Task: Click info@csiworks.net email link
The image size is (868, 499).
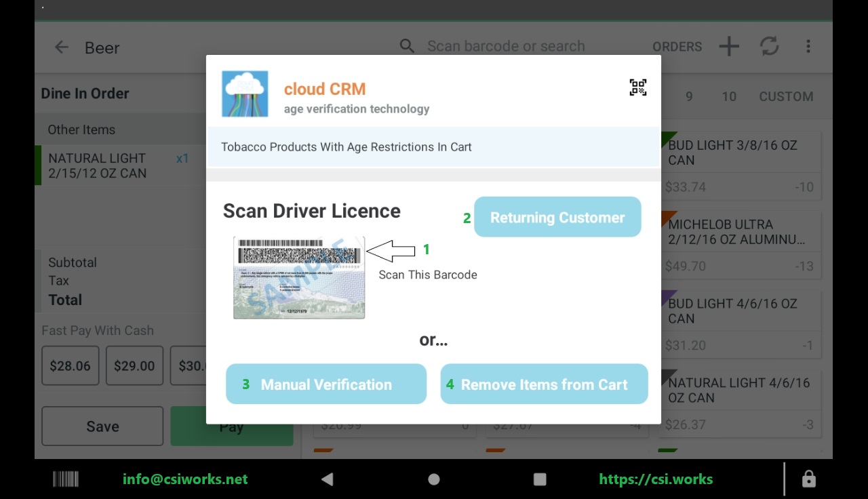Action: [185, 479]
